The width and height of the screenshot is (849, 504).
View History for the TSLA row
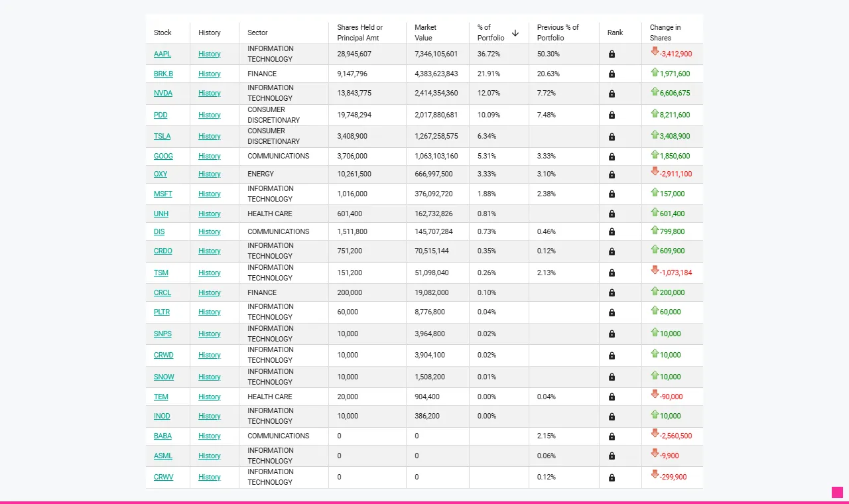tap(210, 137)
